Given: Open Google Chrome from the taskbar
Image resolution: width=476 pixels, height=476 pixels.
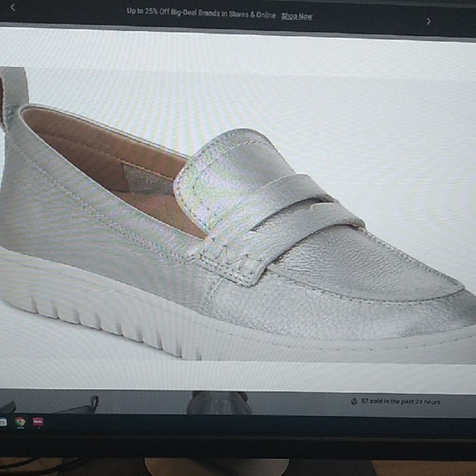Looking at the screenshot, I should [x=20, y=422].
